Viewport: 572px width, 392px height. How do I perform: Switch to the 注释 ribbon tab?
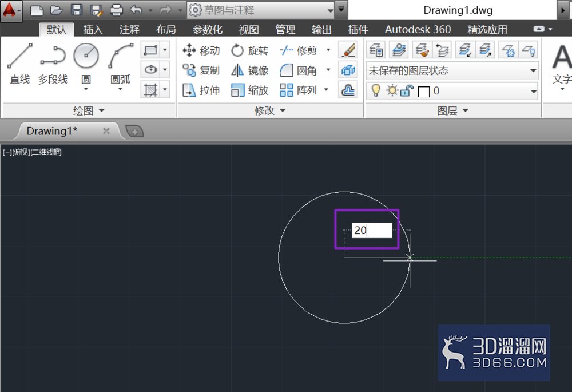pos(129,30)
